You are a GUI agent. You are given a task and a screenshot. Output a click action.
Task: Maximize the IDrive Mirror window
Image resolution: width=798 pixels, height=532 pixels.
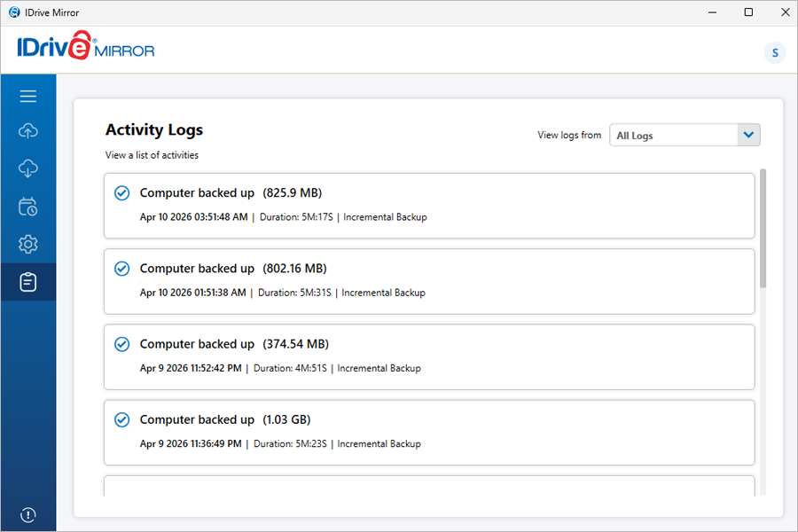point(748,12)
